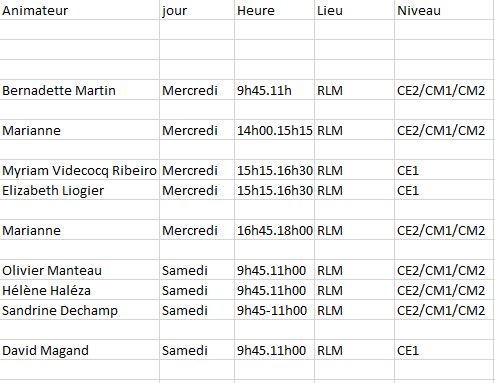Click the Hélène Haléza cell
Image resolution: width=495 pixels, height=383 pixels.
tap(80, 290)
